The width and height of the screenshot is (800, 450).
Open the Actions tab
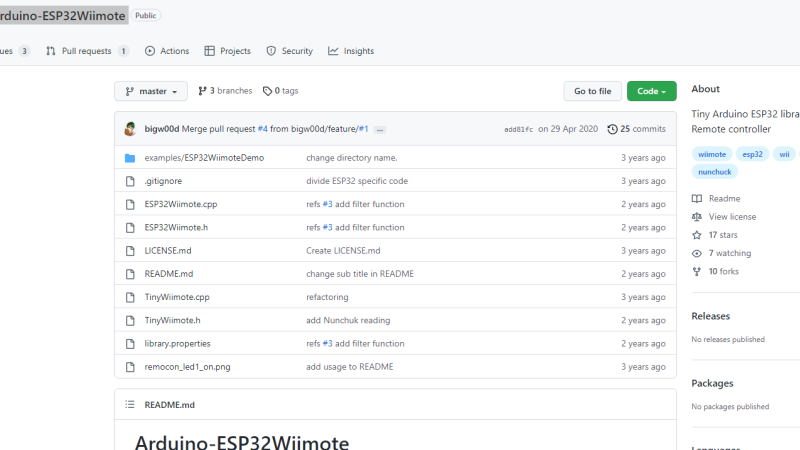tap(167, 51)
